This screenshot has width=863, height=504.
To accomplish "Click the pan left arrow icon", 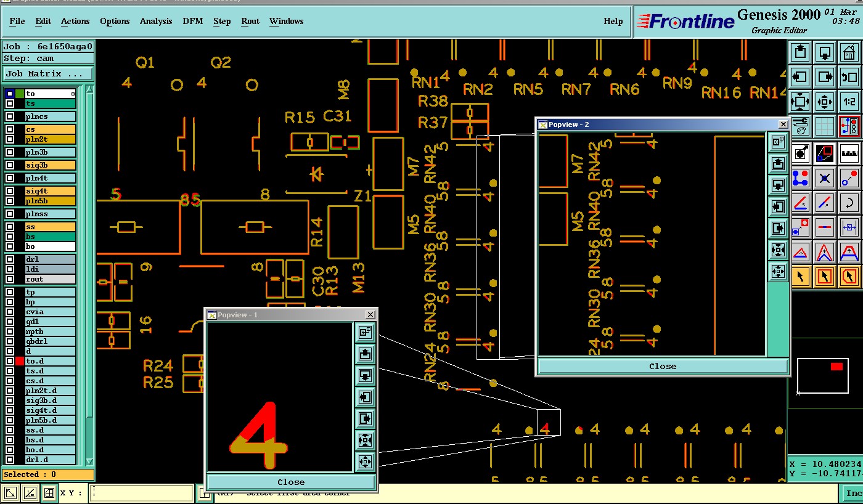I will pos(800,77).
